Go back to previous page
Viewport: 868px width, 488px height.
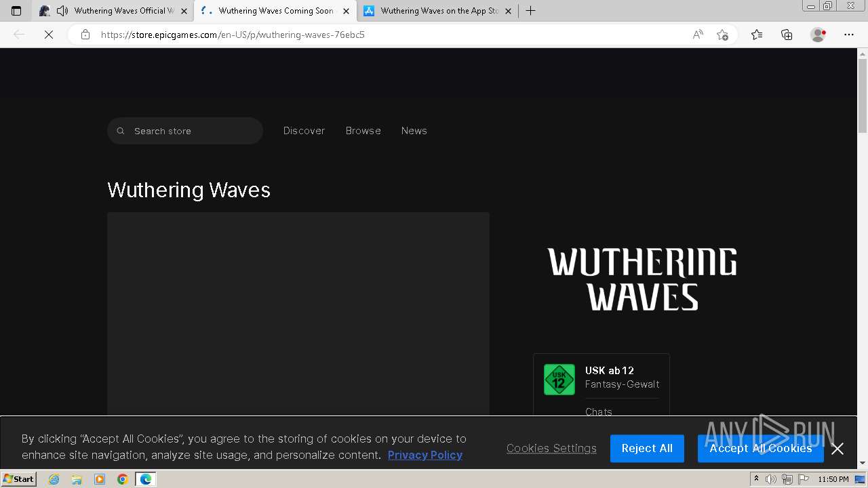point(19,35)
